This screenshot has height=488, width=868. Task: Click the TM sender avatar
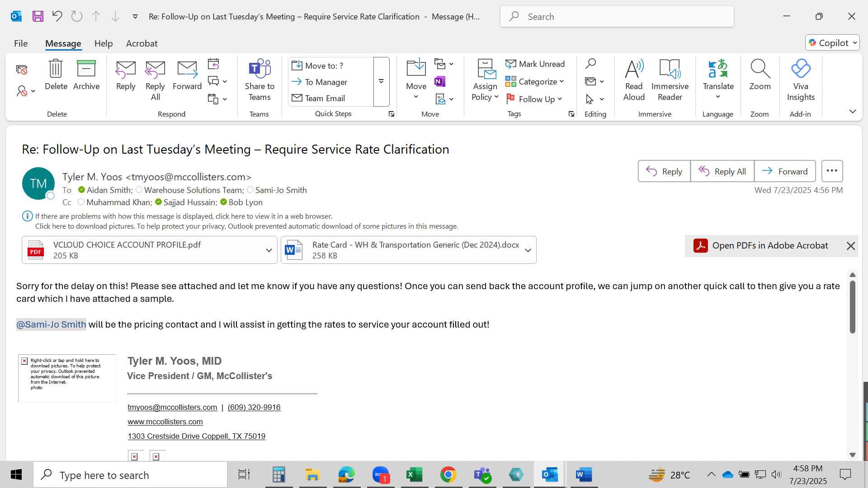point(38,183)
